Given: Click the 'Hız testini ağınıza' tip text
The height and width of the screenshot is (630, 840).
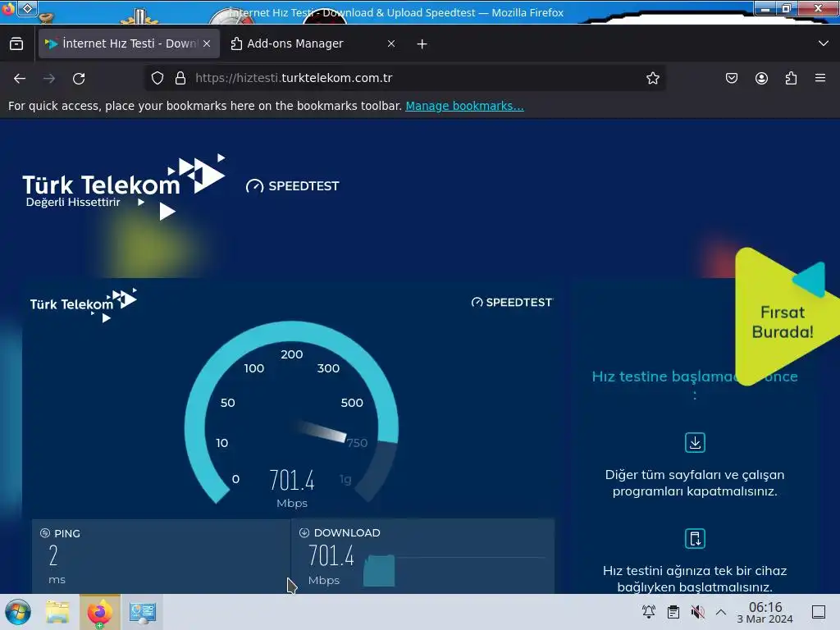Looking at the screenshot, I should pyautogui.click(x=695, y=578).
